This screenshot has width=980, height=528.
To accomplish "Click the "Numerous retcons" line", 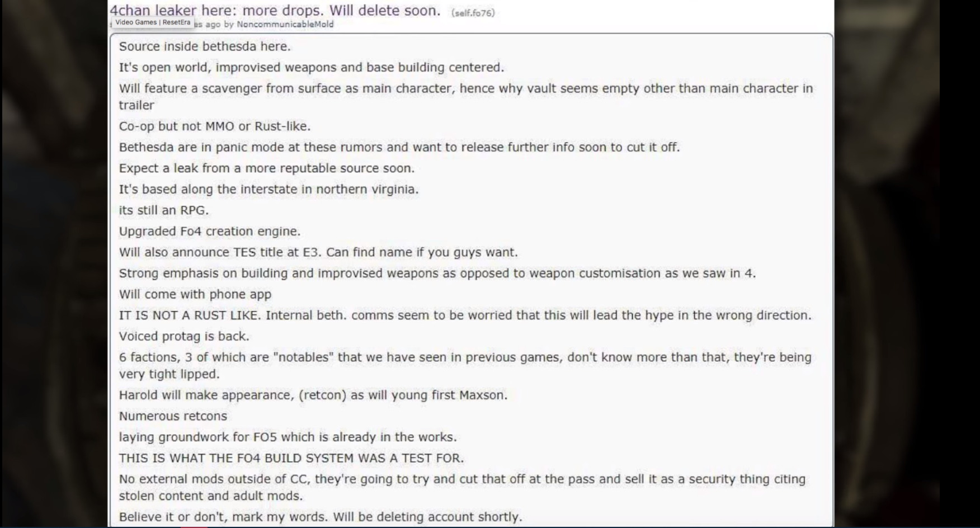I will pos(173,416).
